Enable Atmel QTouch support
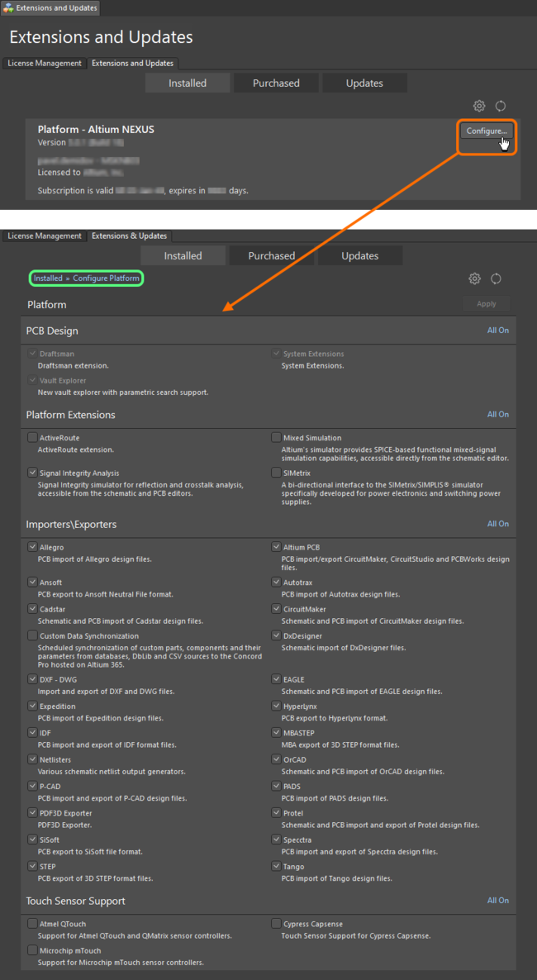This screenshot has height=980, width=537. click(31, 924)
